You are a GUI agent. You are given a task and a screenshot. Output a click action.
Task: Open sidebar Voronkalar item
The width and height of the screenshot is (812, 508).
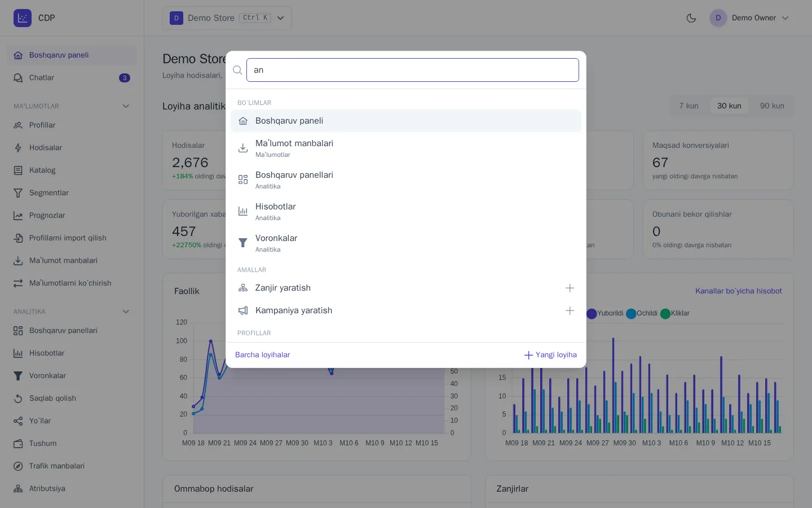click(72, 376)
